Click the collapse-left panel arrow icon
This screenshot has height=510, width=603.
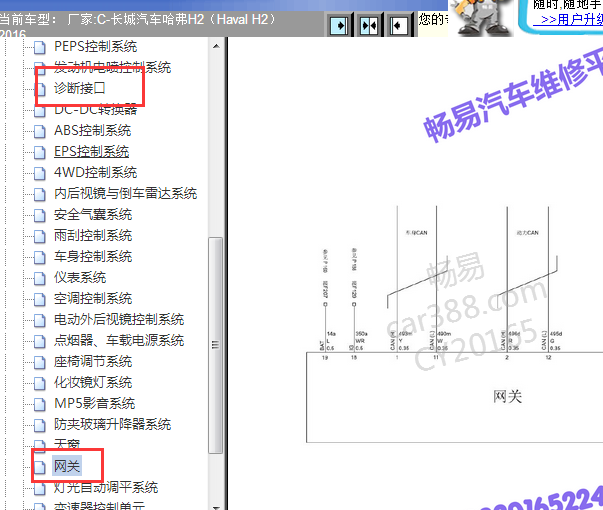click(x=398, y=25)
